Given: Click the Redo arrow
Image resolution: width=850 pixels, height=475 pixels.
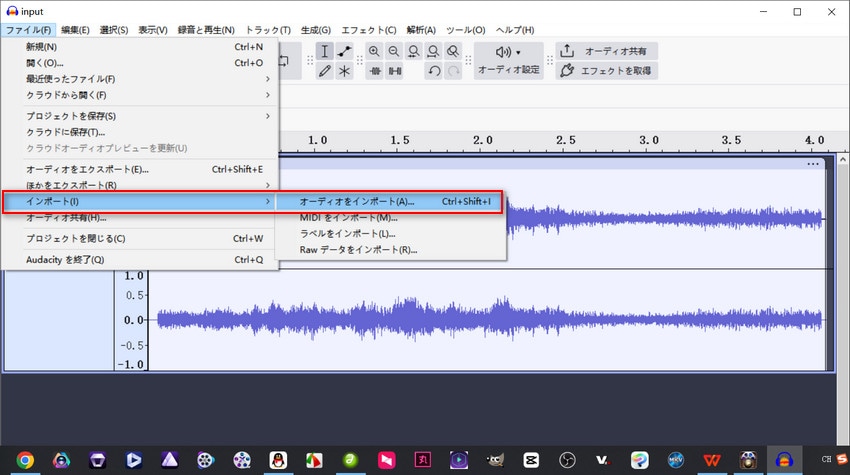Looking at the screenshot, I should 453,71.
